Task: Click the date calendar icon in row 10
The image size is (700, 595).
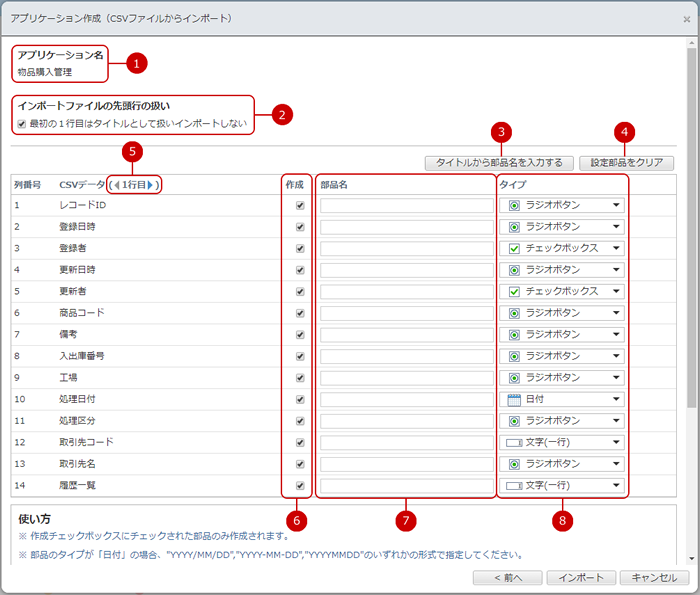Action: pos(514,399)
